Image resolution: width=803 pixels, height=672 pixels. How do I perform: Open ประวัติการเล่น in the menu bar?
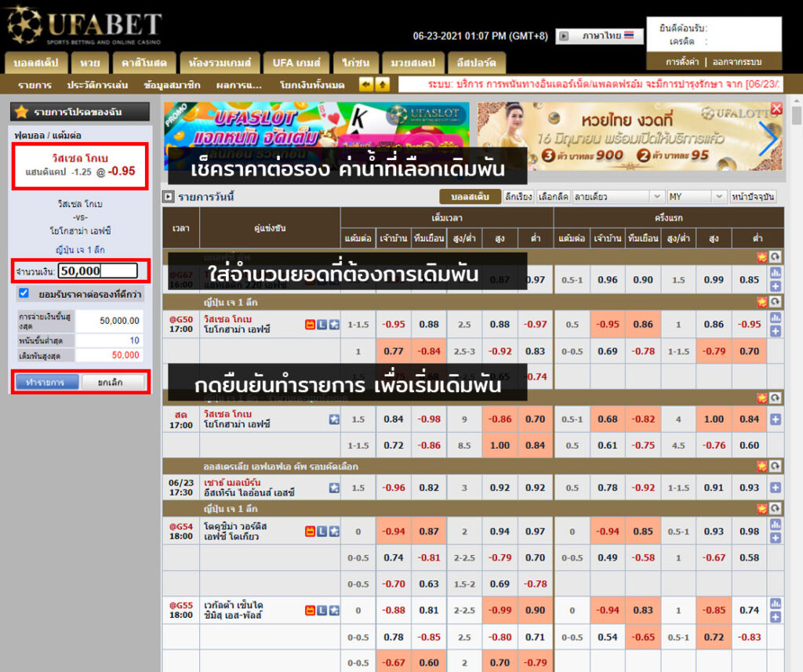(98, 85)
